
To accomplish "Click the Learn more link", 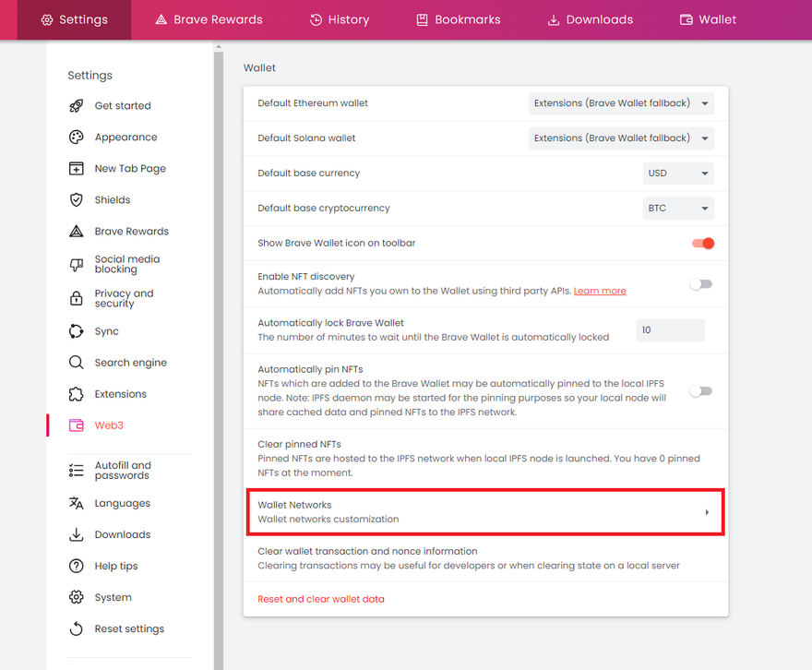I will pos(600,291).
